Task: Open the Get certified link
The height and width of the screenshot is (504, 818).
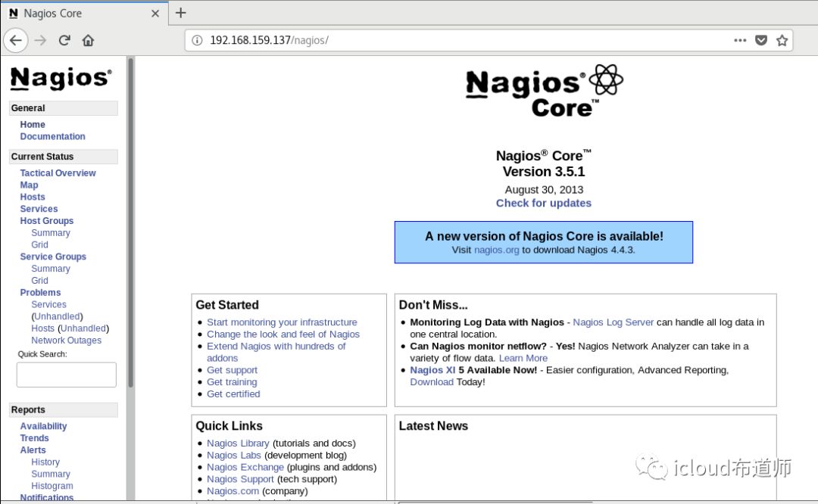Action: [233, 394]
